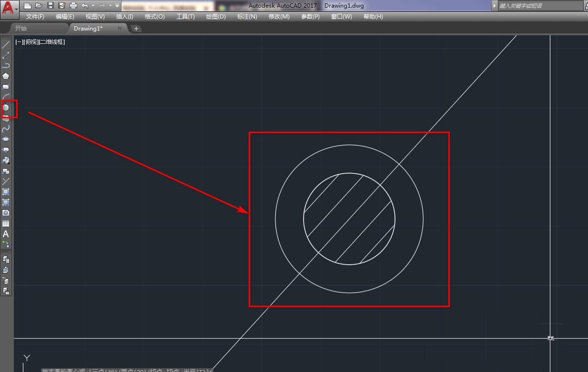Click the keyword search input field
Image resolution: width=588 pixels, height=372 pixels.
(540, 6)
